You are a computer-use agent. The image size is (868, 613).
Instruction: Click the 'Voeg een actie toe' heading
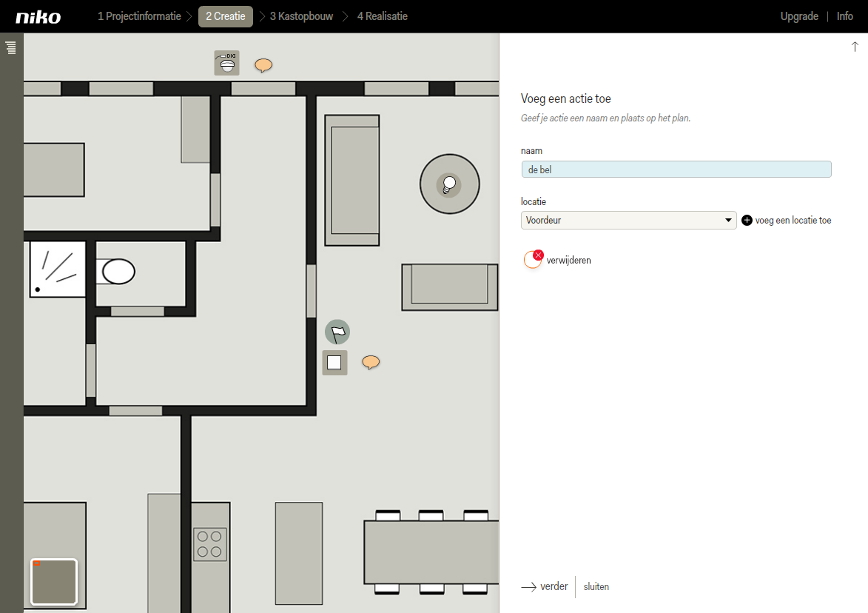pos(566,99)
